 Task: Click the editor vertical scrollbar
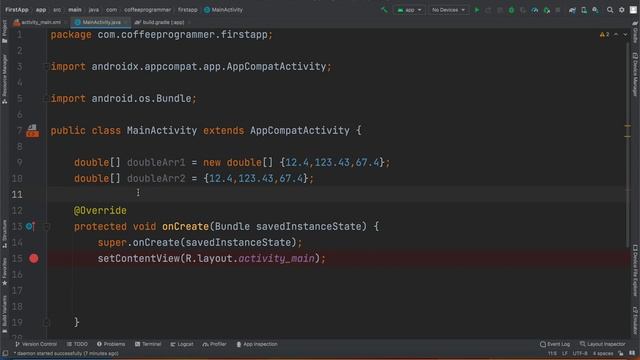(628, 145)
